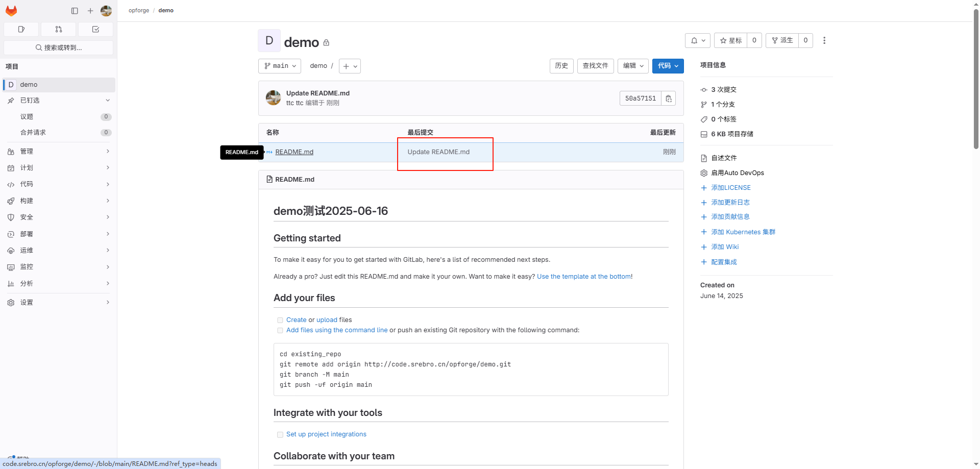Open the three-dot project actions menu
This screenshot has height=469, width=980.
coord(824,40)
